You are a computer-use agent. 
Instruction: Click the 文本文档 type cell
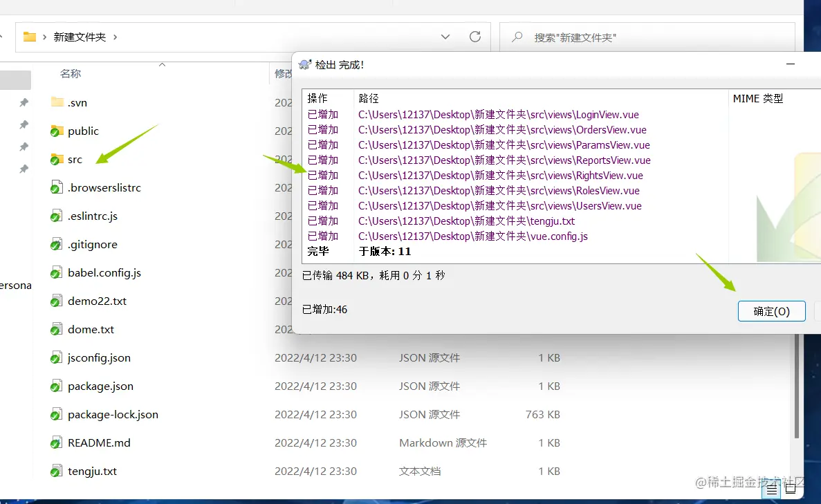(x=420, y=471)
